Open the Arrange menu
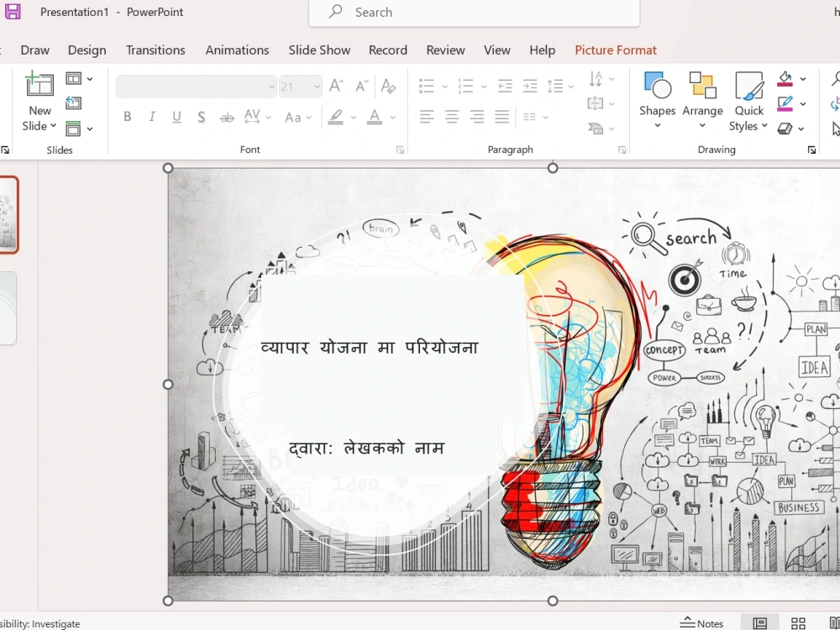840x630 pixels. (702, 101)
